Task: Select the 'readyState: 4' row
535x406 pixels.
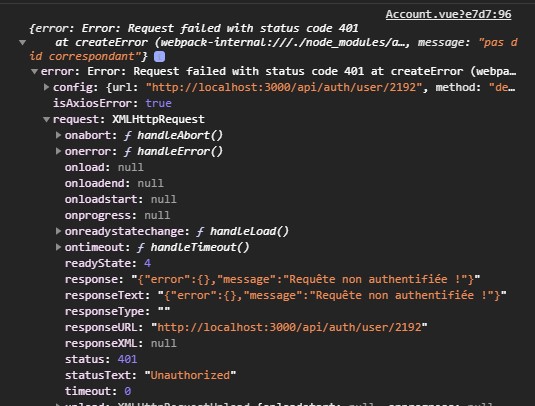Action: click(108, 263)
